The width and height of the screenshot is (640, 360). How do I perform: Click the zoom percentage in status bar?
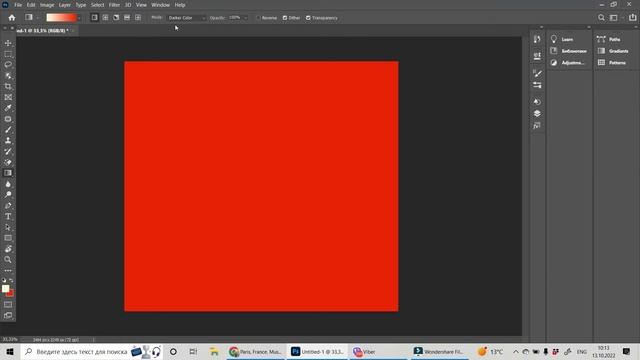(x=10, y=339)
